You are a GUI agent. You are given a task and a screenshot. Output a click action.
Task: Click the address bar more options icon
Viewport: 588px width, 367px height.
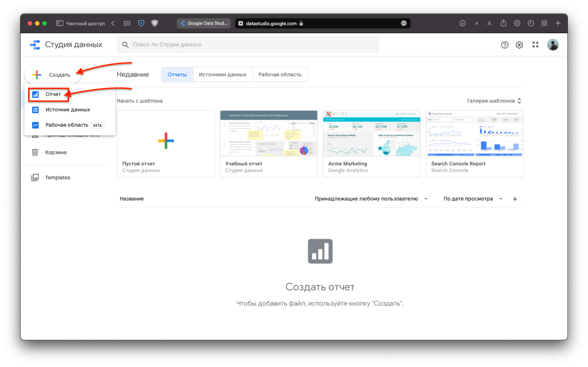click(x=403, y=23)
